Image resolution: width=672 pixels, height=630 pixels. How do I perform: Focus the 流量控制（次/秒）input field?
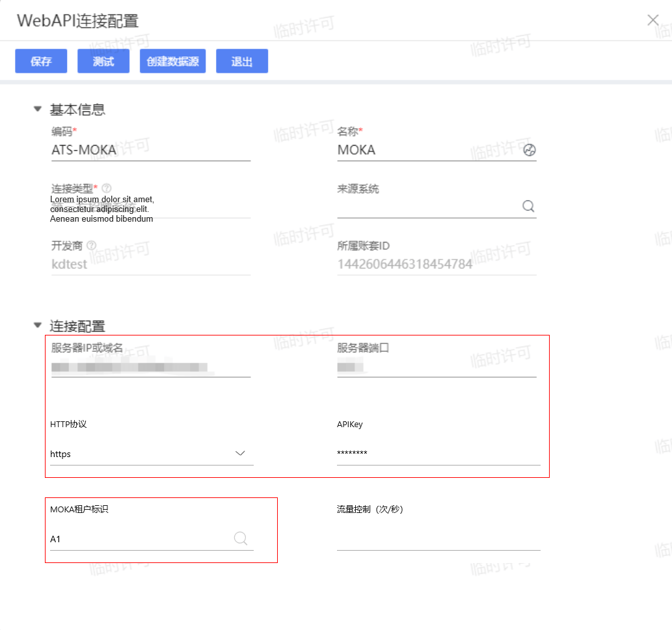click(438, 539)
